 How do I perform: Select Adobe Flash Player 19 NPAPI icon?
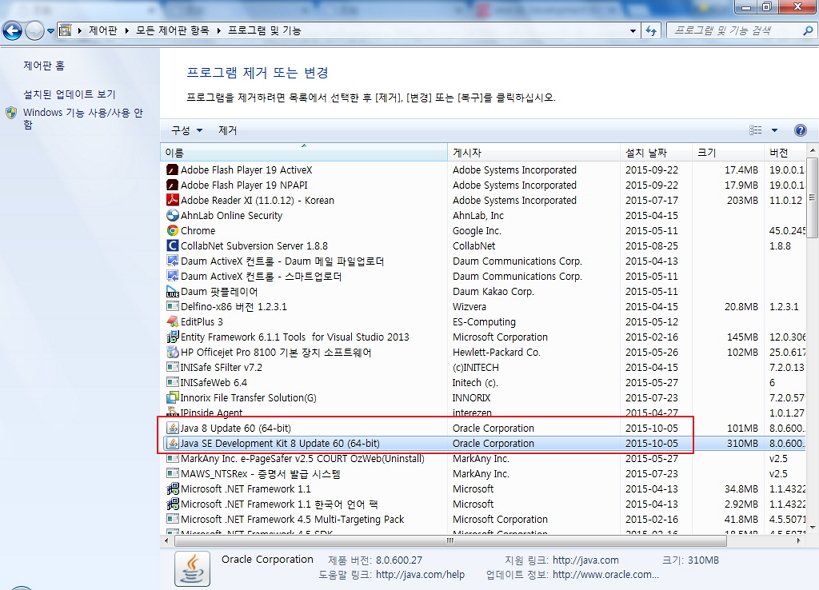pyautogui.click(x=172, y=185)
